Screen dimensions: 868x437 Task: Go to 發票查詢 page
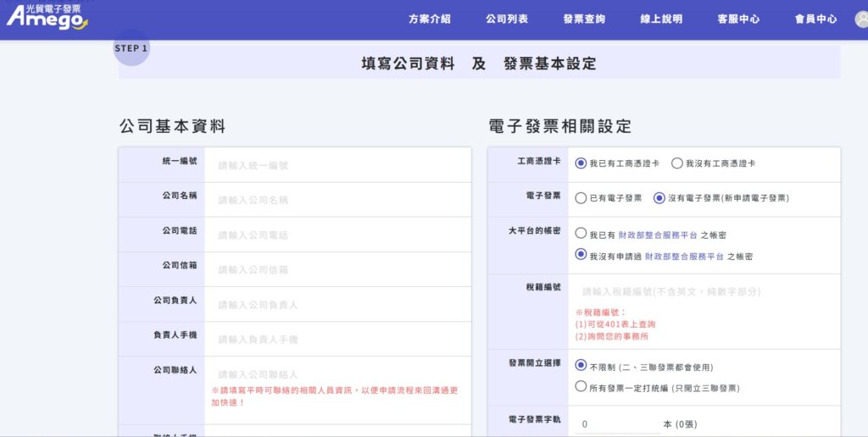(584, 19)
